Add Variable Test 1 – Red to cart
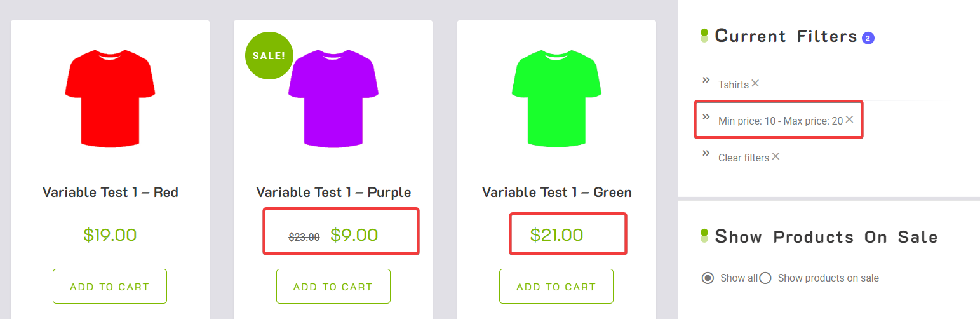The height and width of the screenshot is (319, 980). pos(110,287)
